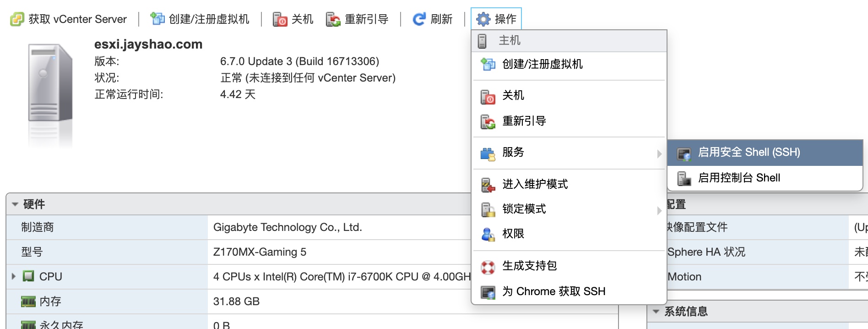Click the shutdown (关机) toolbar icon

280,20
